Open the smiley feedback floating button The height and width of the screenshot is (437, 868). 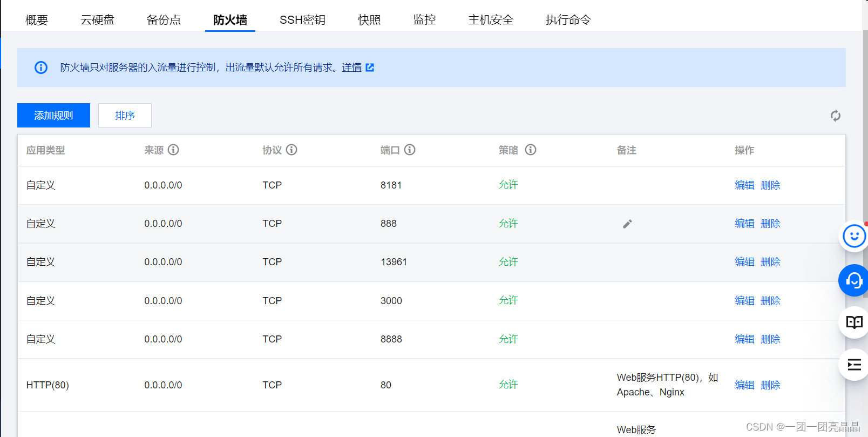[854, 236]
